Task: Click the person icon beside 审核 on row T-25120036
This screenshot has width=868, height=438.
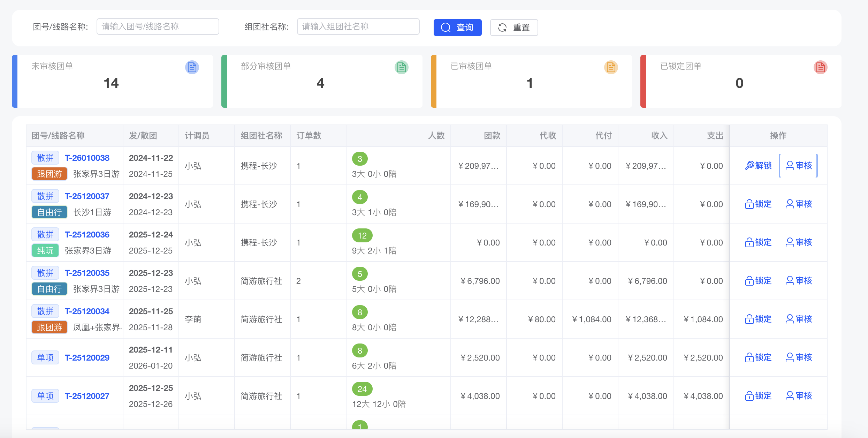Action: coord(790,242)
